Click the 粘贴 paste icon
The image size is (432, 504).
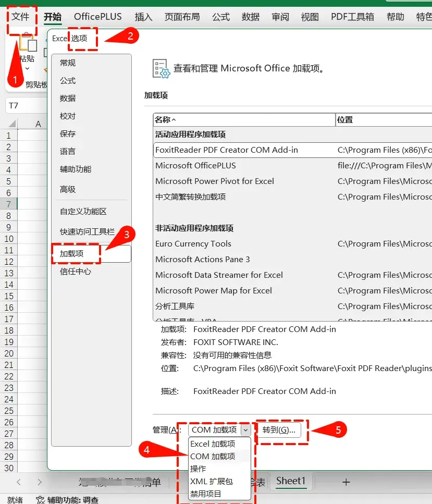point(28,43)
